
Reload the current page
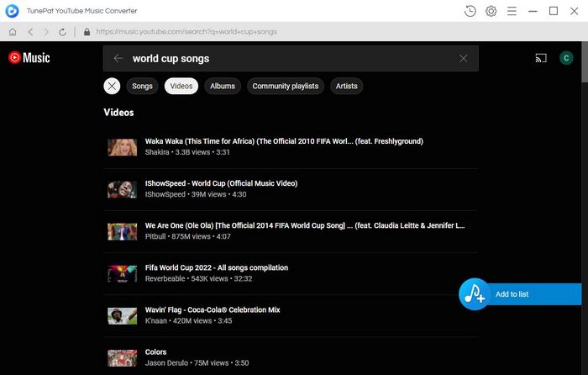[x=63, y=32]
